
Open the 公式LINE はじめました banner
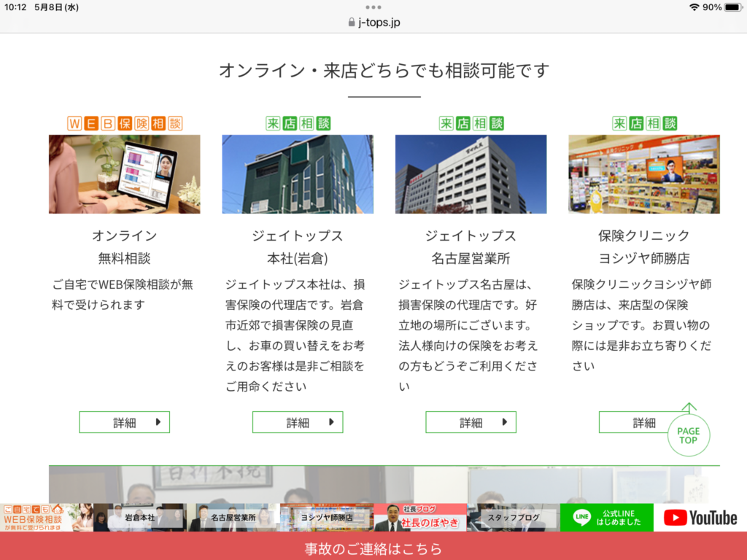point(607,518)
